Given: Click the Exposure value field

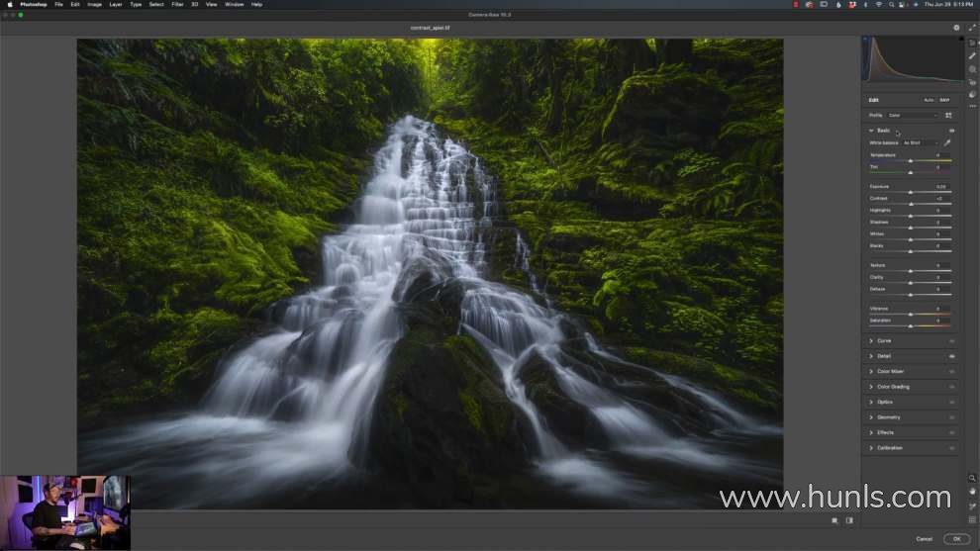Looking at the screenshot, I should point(940,187).
